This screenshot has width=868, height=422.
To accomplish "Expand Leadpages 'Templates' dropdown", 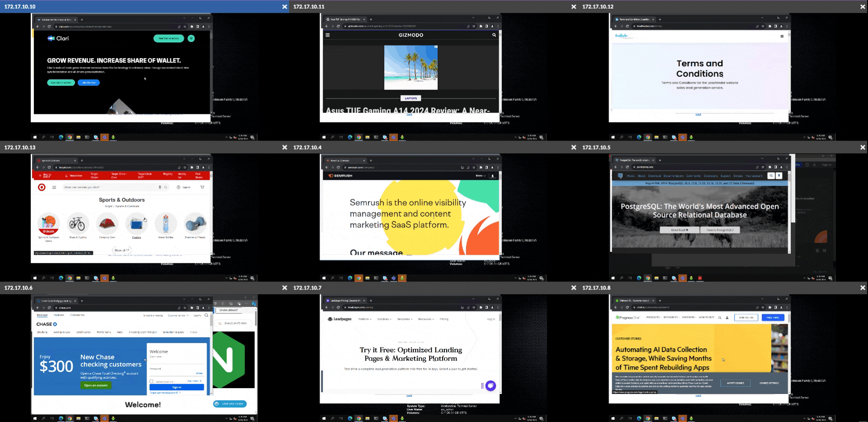I will [x=405, y=319].
